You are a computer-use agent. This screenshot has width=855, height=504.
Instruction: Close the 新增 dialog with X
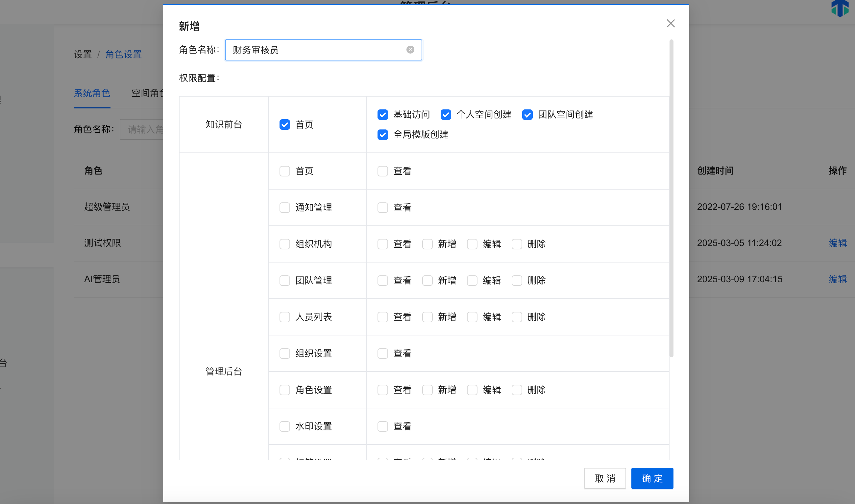pyautogui.click(x=671, y=23)
